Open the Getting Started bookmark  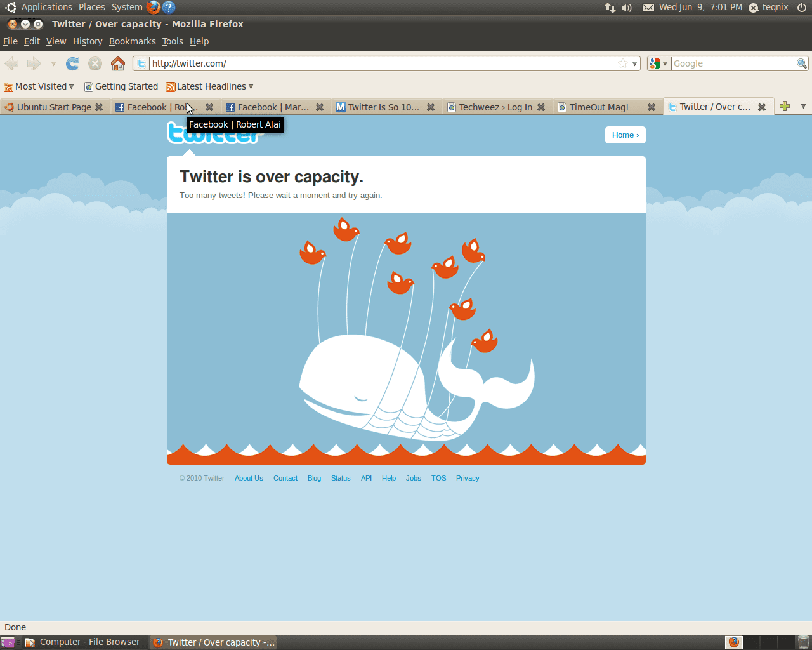click(x=121, y=86)
